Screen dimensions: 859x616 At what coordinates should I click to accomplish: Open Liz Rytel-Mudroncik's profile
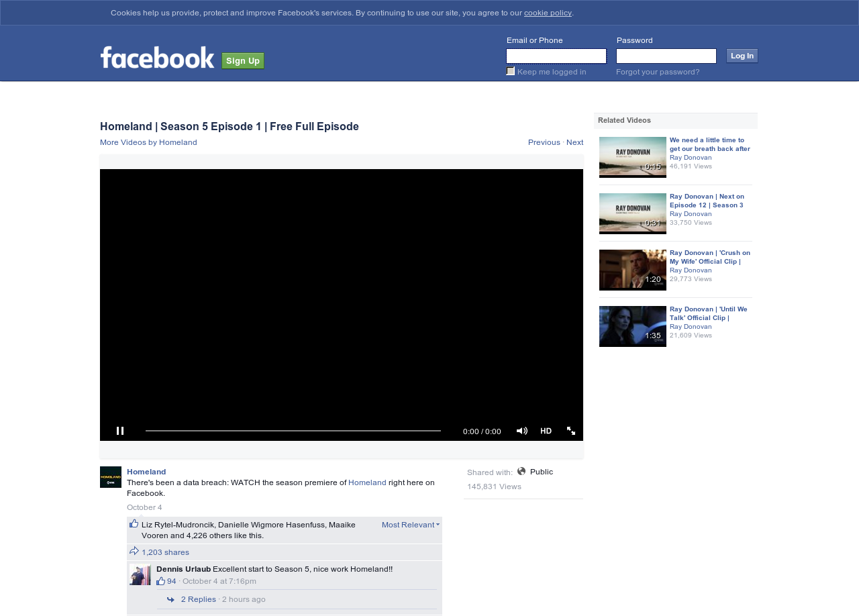[179, 525]
